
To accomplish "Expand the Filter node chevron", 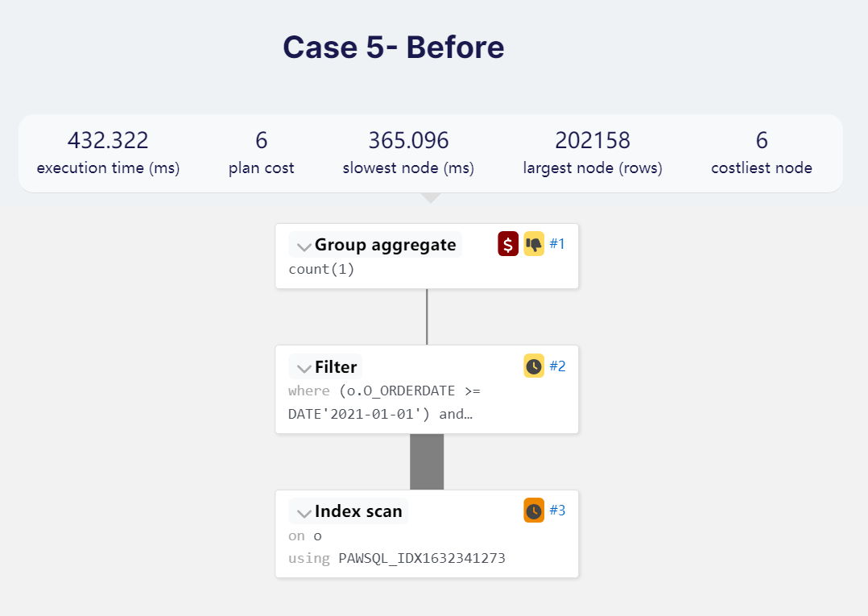I will tap(304, 368).
